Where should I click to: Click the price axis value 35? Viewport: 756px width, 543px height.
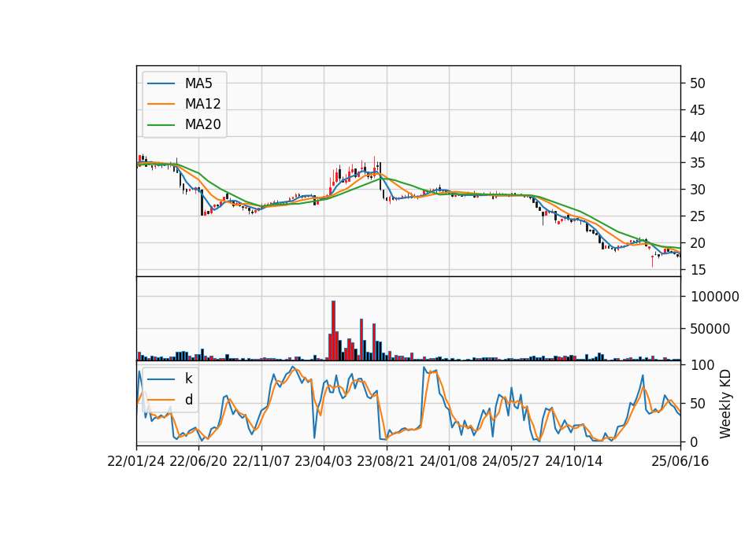pos(697,164)
